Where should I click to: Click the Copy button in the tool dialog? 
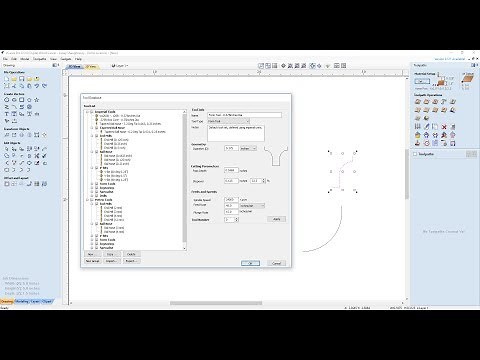(x=112, y=254)
